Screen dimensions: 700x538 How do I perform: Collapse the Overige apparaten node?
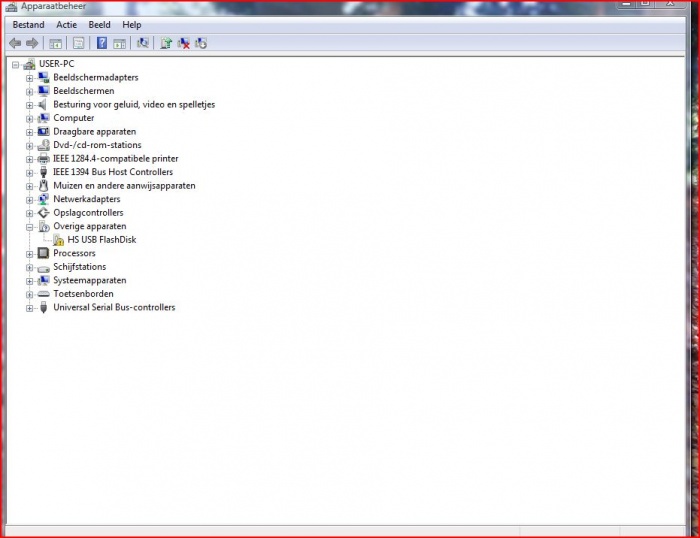click(x=29, y=227)
